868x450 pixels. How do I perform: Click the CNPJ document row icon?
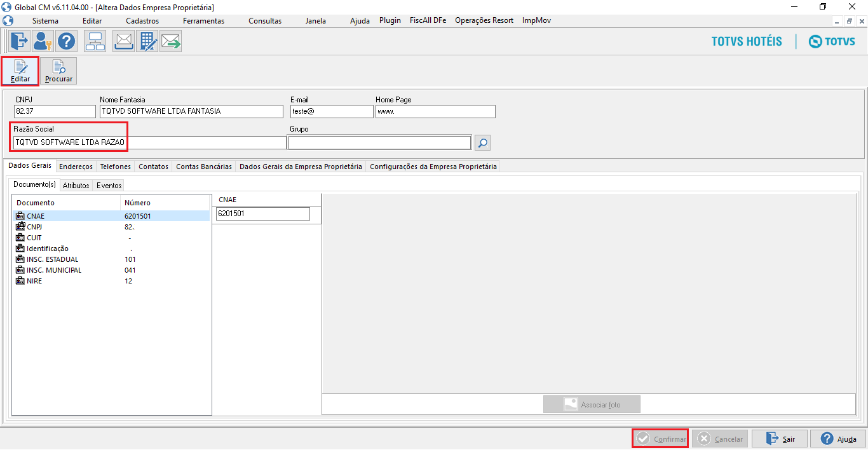20,226
